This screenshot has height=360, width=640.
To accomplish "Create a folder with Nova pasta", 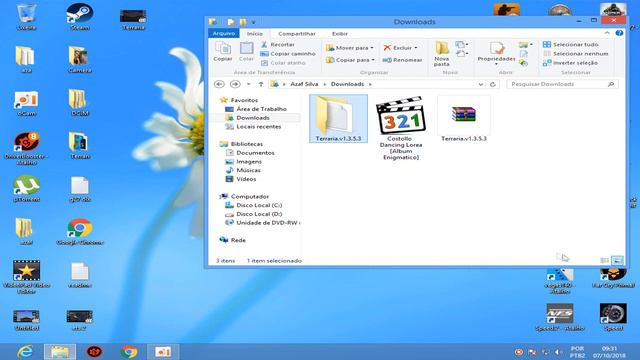I will coord(442,53).
